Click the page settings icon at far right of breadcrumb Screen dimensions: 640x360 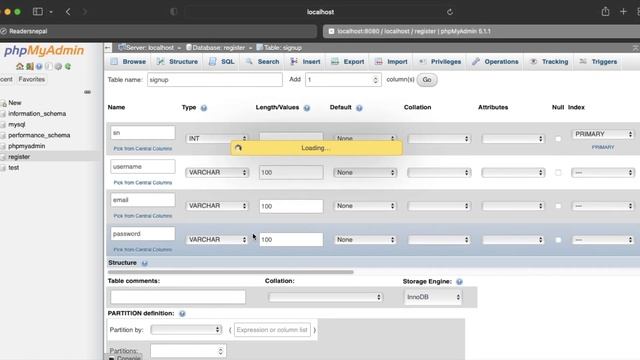point(636,48)
